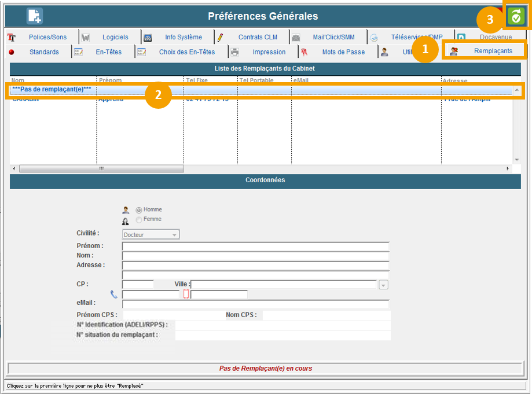Click horizontal scrollbar right arrow
532x394 pixels.
[508, 168]
